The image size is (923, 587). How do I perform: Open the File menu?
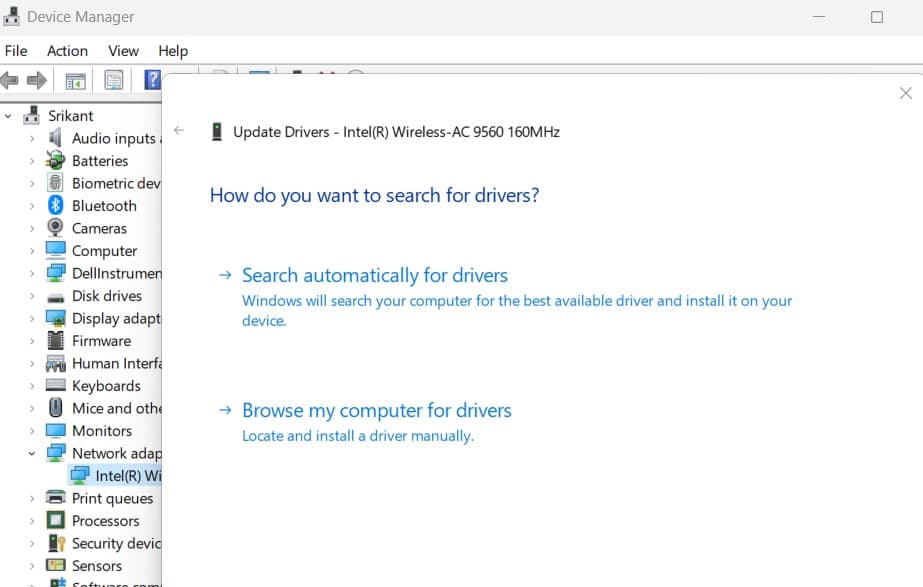tap(16, 51)
